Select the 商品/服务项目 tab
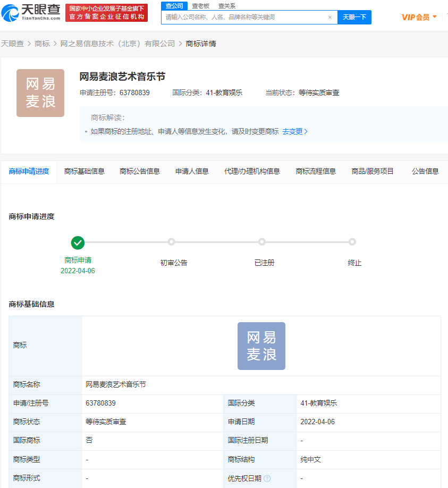Image resolution: width=448 pixels, height=488 pixels. click(373, 172)
